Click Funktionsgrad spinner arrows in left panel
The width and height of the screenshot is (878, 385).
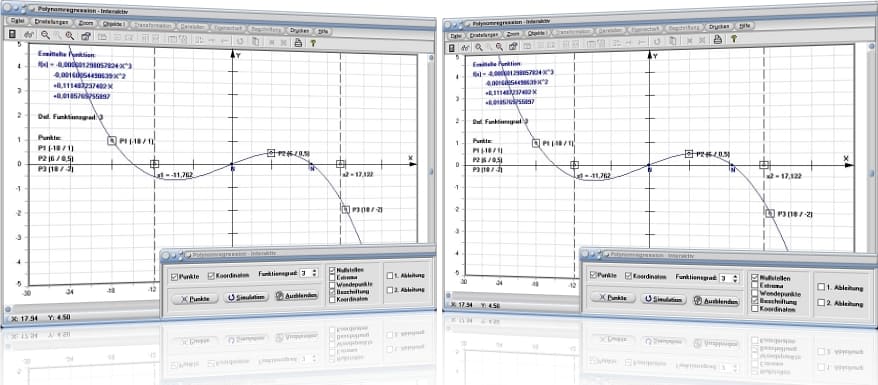[314, 273]
